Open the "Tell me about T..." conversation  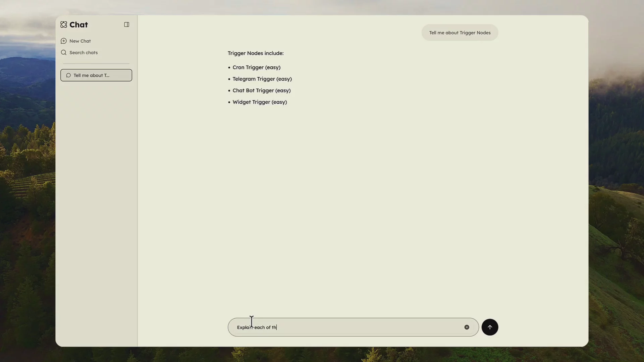pos(96,75)
